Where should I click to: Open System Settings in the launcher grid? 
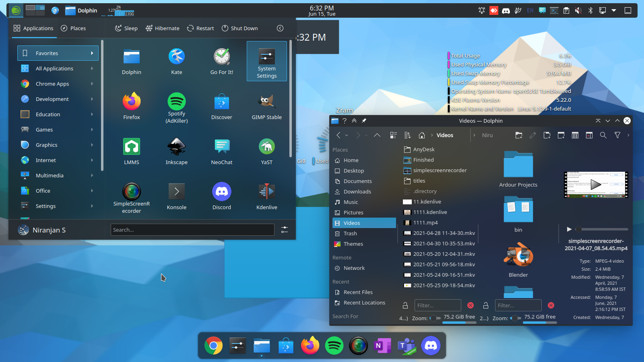[x=266, y=62]
